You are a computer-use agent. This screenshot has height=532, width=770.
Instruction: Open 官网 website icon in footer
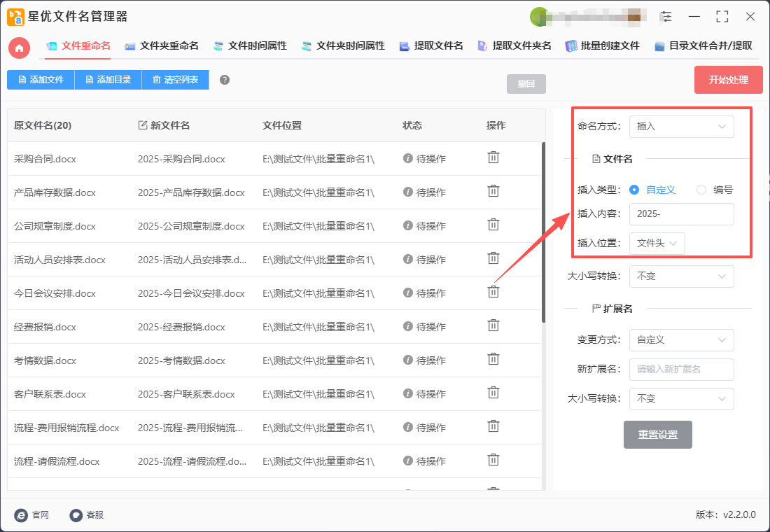click(21, 515)
